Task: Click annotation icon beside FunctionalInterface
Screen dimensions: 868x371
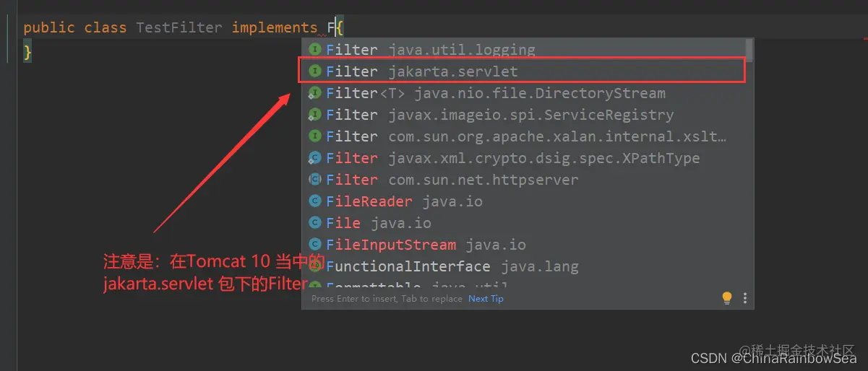Action: click(x=315, y=266)
